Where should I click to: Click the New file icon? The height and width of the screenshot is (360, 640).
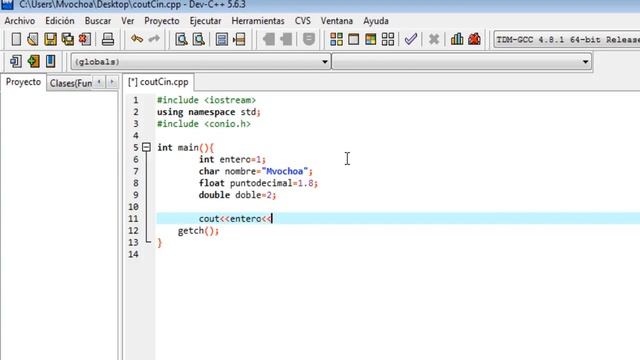pyautogui.click(x=16, y=39)
